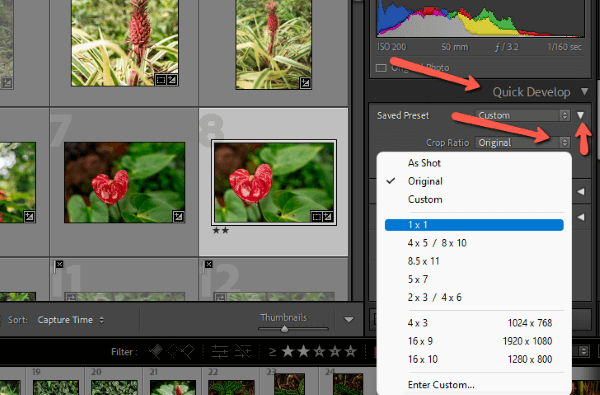Set filter rating to one star
The height and width of the screenshot is (395, 600).
(288, 351)
